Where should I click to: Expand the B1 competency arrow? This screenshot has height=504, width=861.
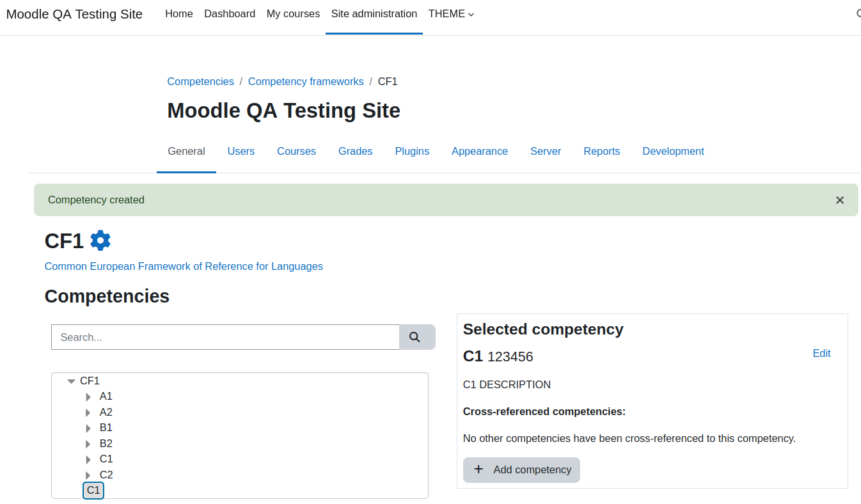tap(88, 428)
